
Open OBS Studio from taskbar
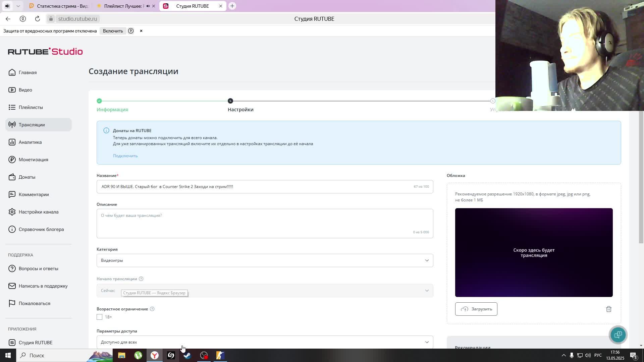click(204, 355)
